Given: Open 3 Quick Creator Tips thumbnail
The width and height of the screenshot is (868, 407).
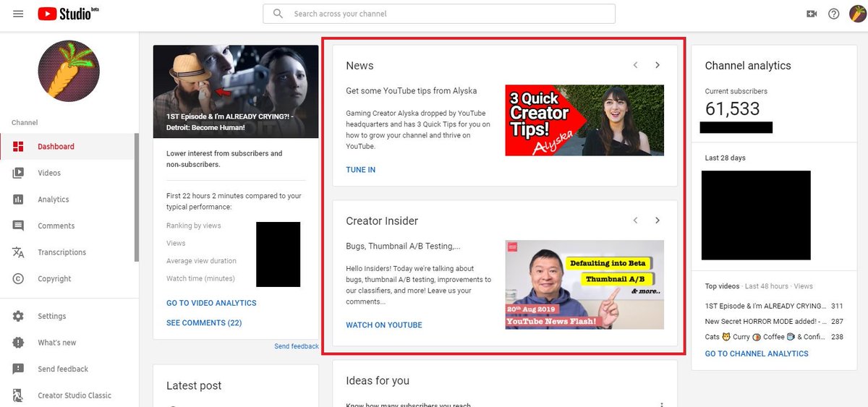Looking at the screenshot, I should click(x=584, y=120).
